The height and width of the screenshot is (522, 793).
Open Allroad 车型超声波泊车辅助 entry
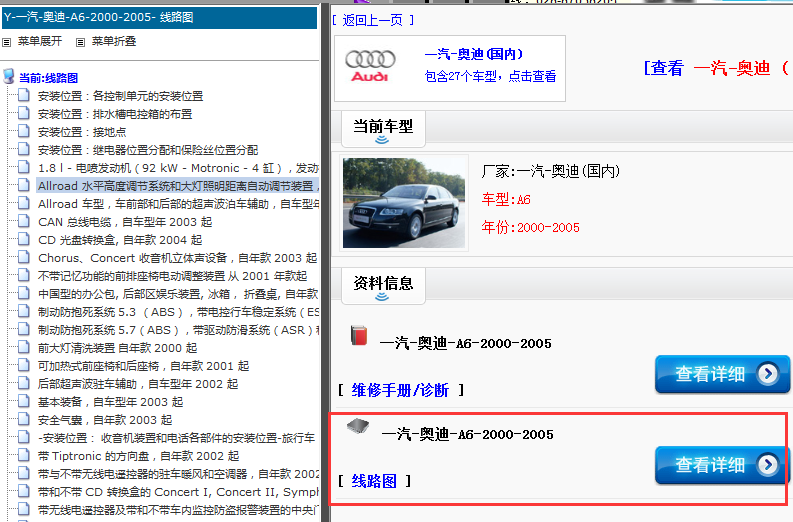click(x=178, y=204)
